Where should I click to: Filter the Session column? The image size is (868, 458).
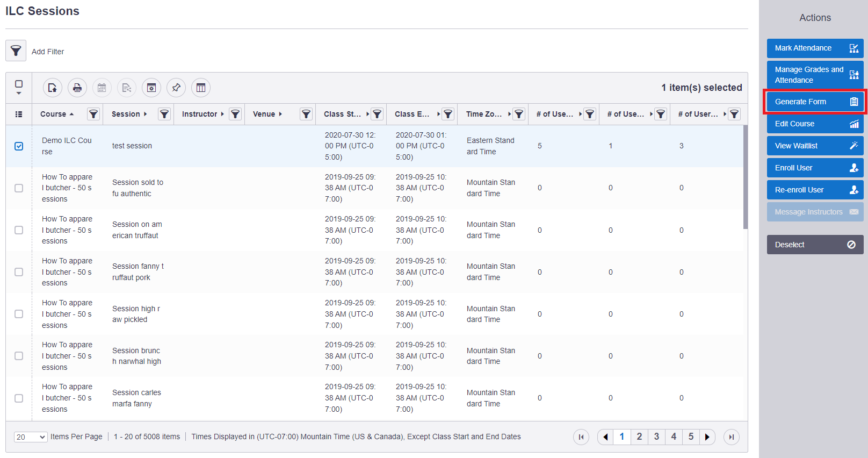164,114
